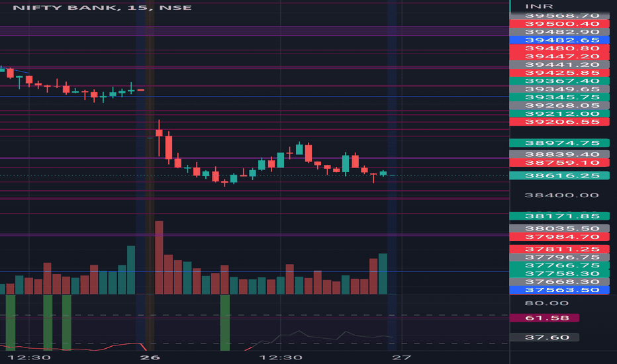The height and width of the screenshot is (364, 617).
Task: Click the red 39206.55 price label
Action: [559, 122]
